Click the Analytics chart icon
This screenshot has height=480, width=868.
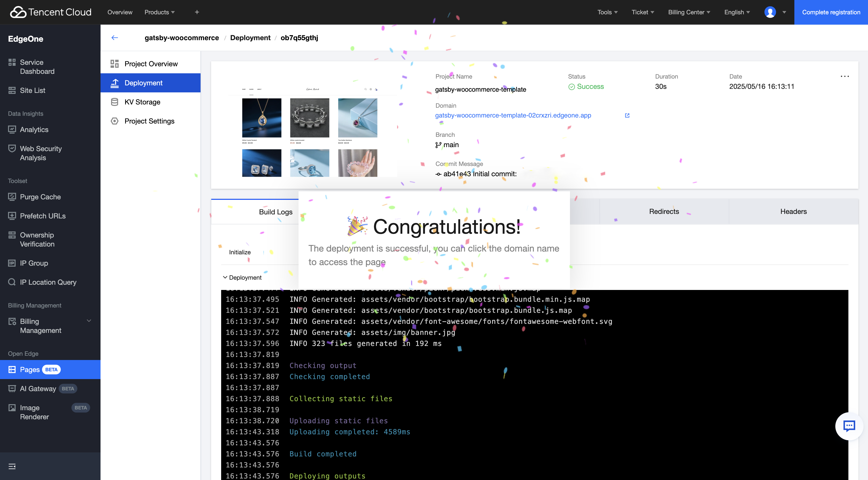(12, 130)
